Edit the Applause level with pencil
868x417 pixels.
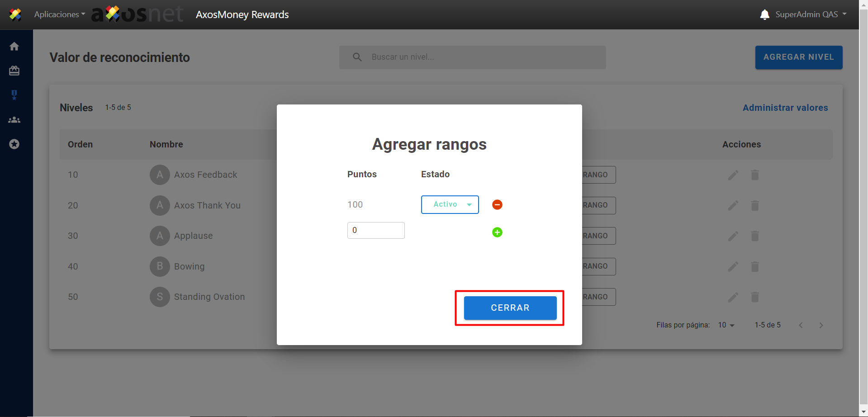point(733,236)
